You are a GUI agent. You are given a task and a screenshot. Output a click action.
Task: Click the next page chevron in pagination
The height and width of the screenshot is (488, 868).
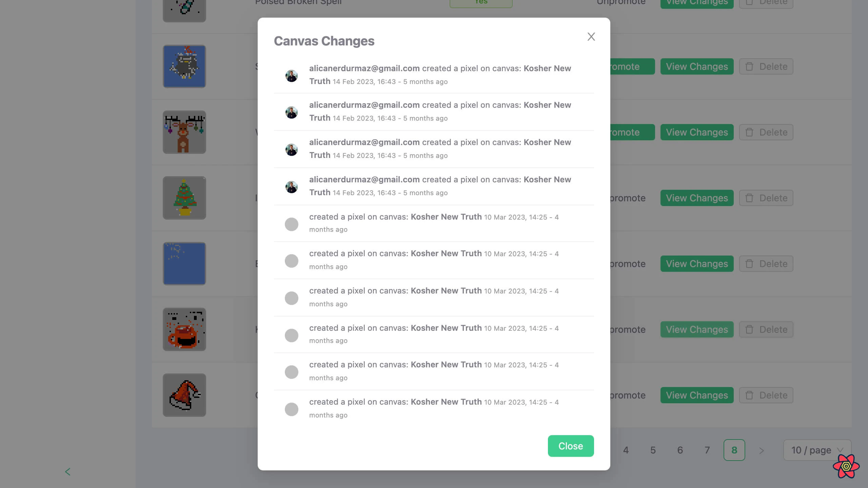pyautogui.click(x=762, y=450)
